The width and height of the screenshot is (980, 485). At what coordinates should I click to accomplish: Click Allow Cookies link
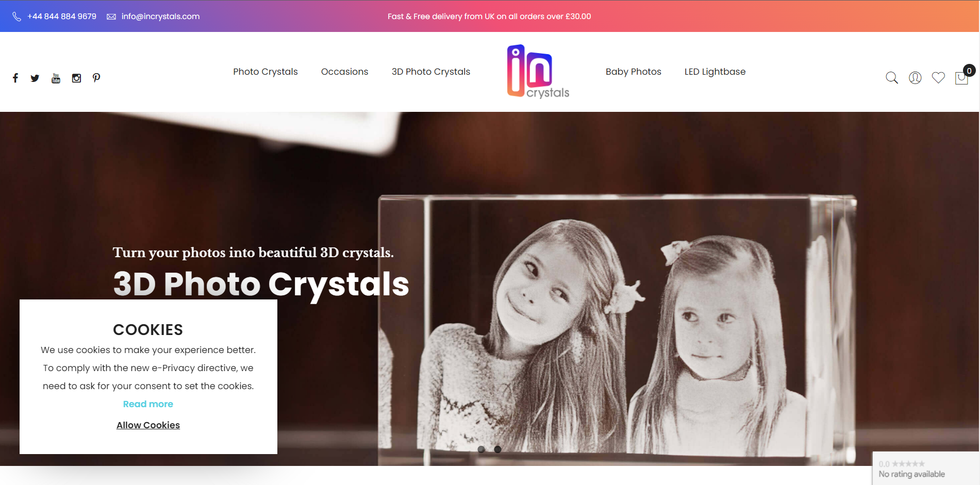pos(148,425)
